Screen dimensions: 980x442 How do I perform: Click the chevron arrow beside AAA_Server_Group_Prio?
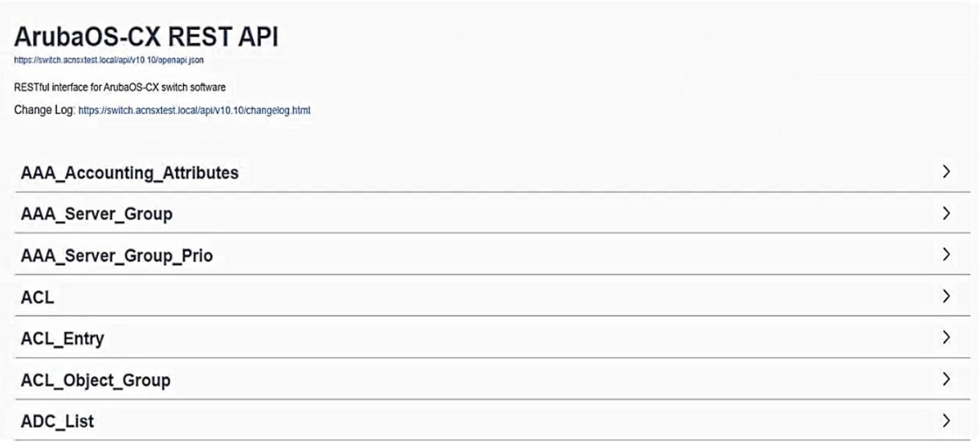(x=945, y=256)
